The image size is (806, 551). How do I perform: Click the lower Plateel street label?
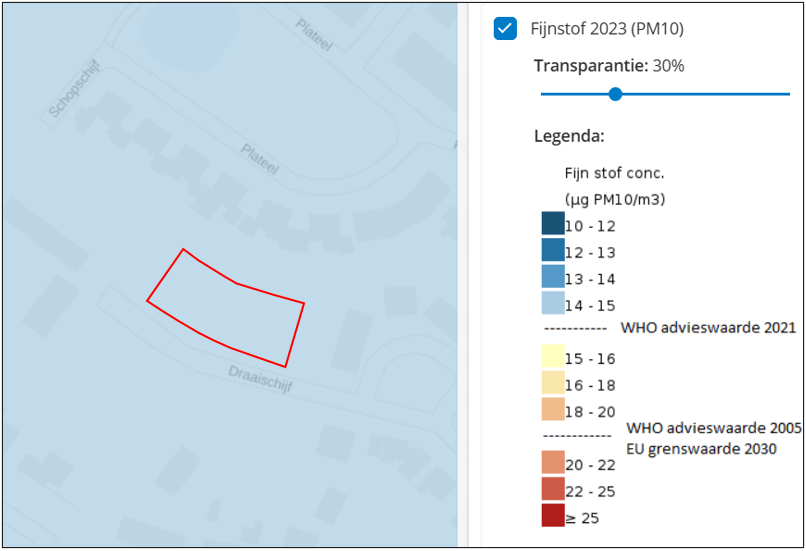[260, 159]
